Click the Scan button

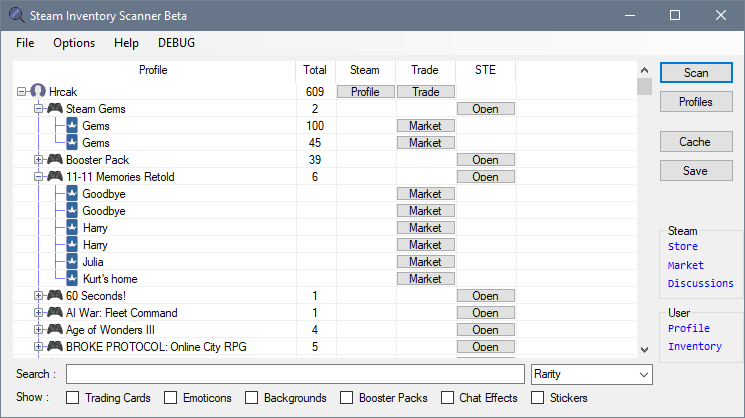[x=696, y=73]
